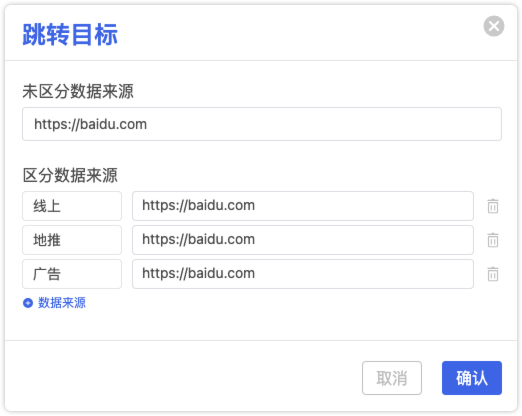The height and width of the screenshot is (416, 522).
Task: Click empty footer area left of 取消
Action: coord(183,378)
